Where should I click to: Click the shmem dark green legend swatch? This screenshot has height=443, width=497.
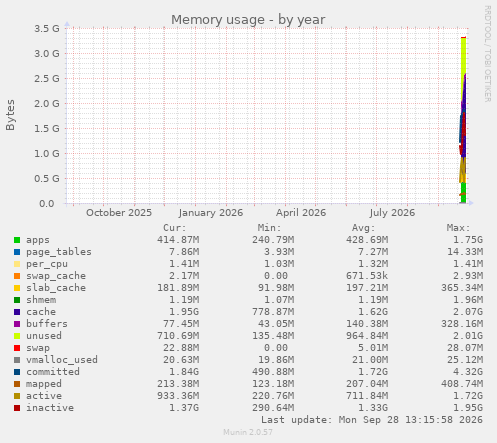tap(17, 300)
